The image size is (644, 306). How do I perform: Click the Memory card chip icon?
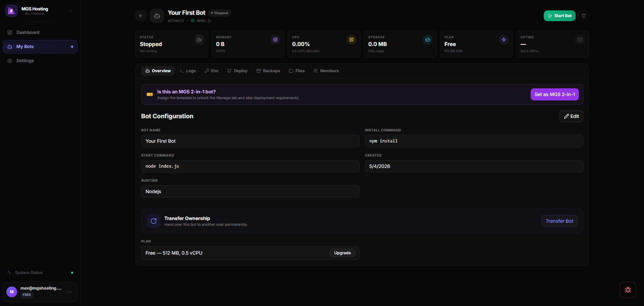tap(275, 40)
